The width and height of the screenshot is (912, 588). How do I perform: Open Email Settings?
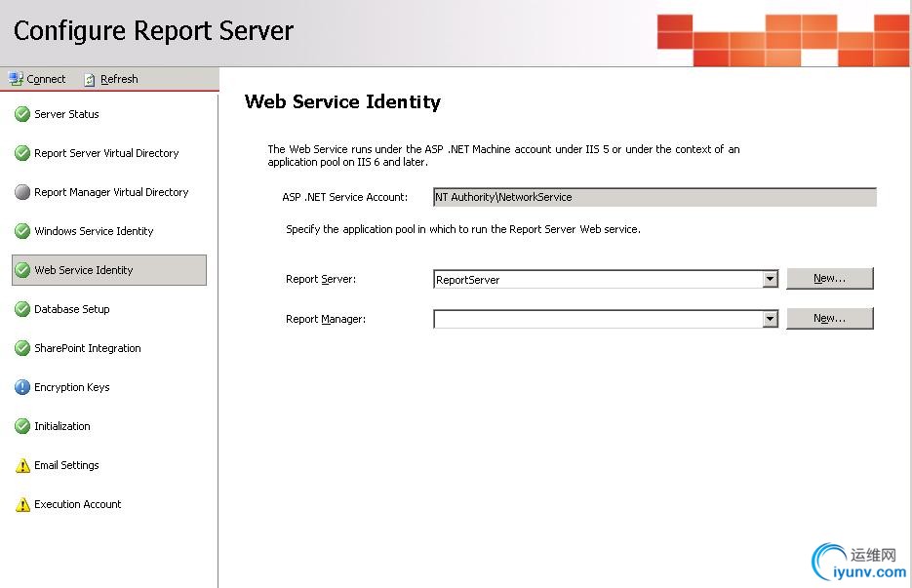[66, 465]
